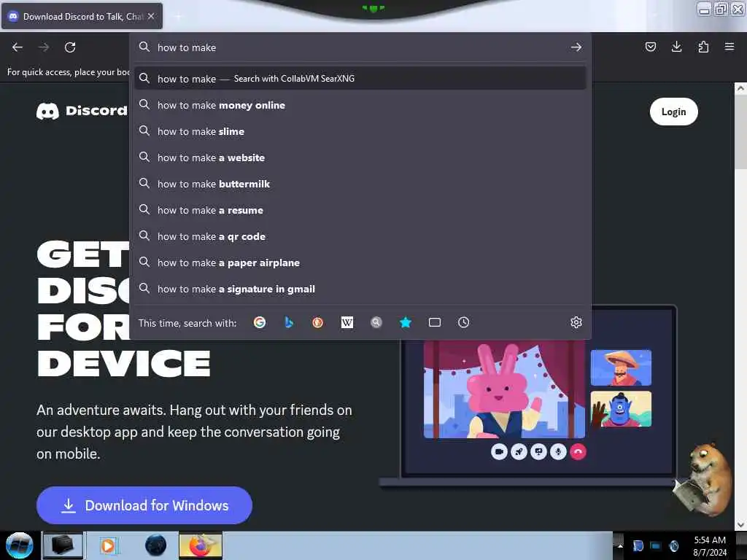
Task: Select "how to make buttermilk" suggestion
Action: coord(360,183)
